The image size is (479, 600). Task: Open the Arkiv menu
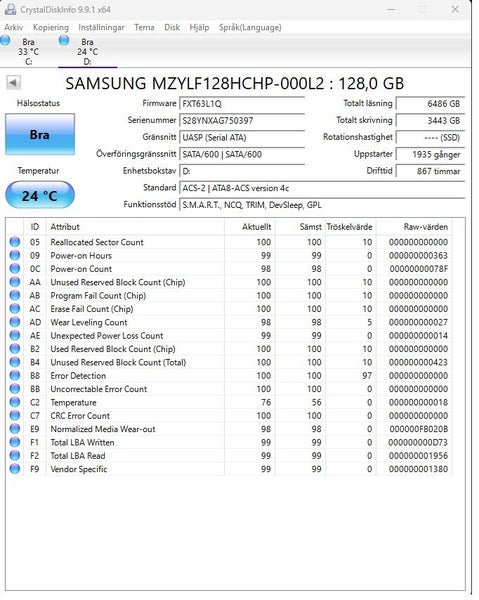tap(13, 27)
